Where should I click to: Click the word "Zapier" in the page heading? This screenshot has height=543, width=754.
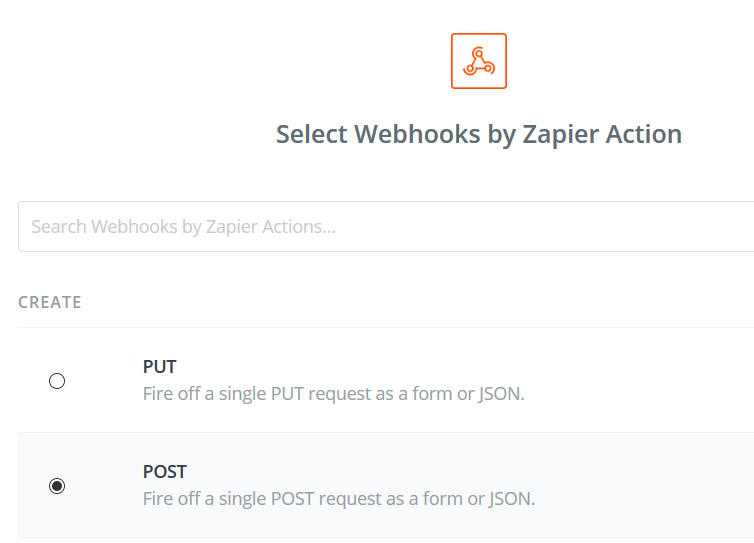coord(560,134)
